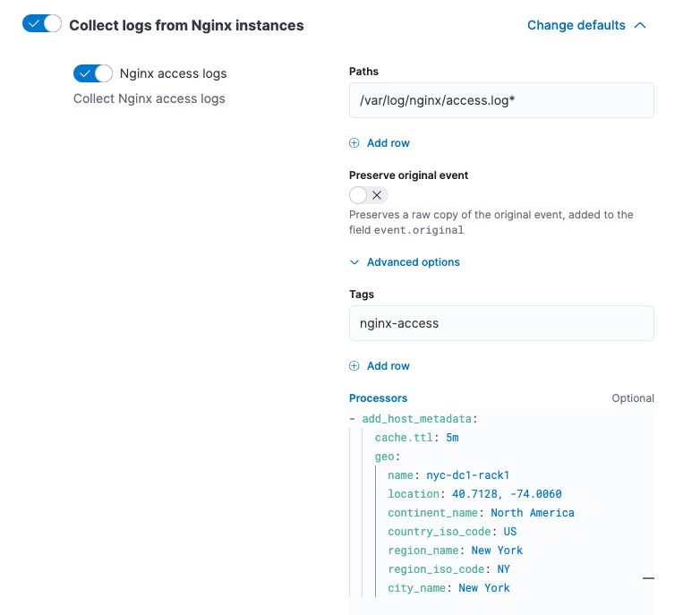The width and height of the screenshot is (700, 615).
Task: Click the city_name line in the editor
Action: pyautogui.click(x=448, y=588)
